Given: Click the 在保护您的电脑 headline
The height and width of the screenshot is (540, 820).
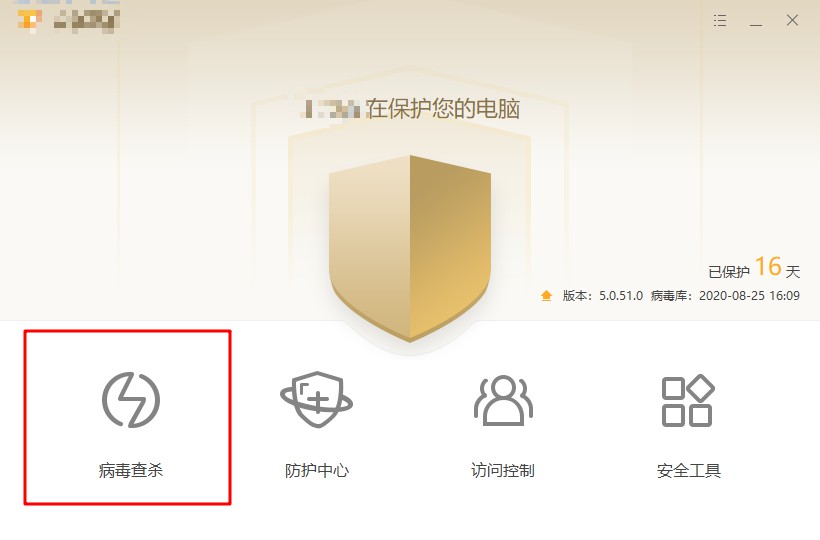Looking at the screenshot, I should pos(442,109).
